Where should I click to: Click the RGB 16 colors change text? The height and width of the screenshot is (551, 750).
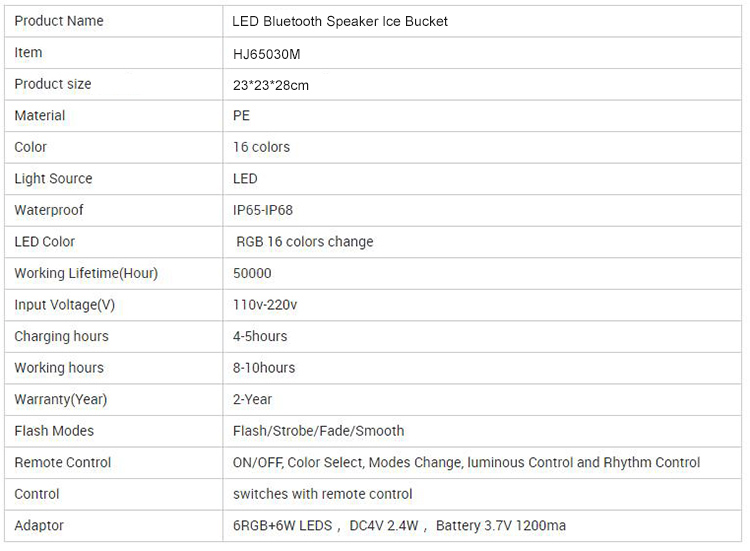(x=304, y=242)
